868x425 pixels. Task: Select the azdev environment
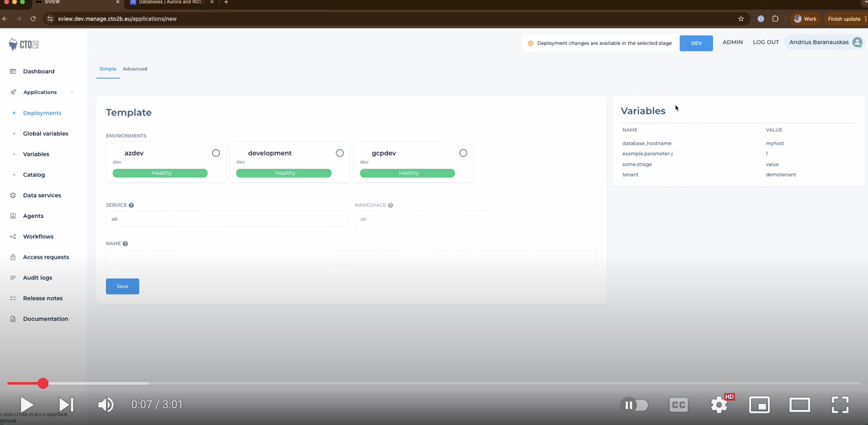[x=216, y=153]
